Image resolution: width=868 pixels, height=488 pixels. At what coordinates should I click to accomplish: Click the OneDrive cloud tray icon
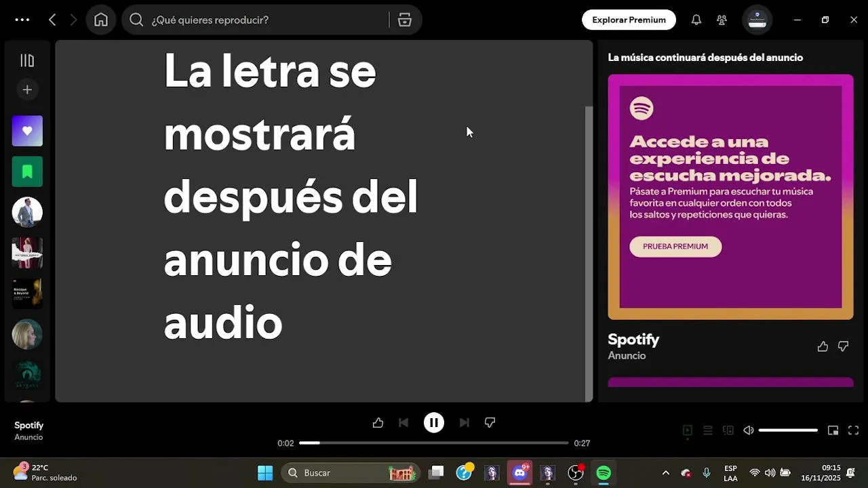(x=686, y=472)
